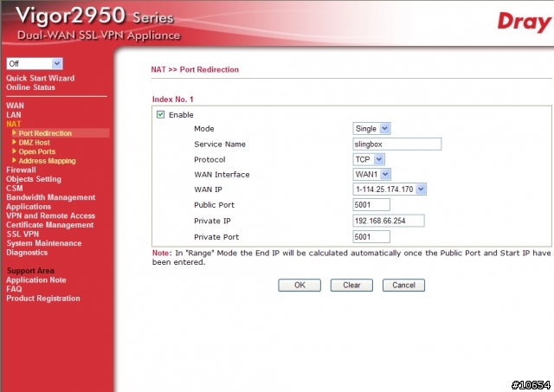The width and height of the screenshot is (554, 392).
Task: Open System Maintenance in sidebar
Action: pyautogui.click(x=44, y=243)
